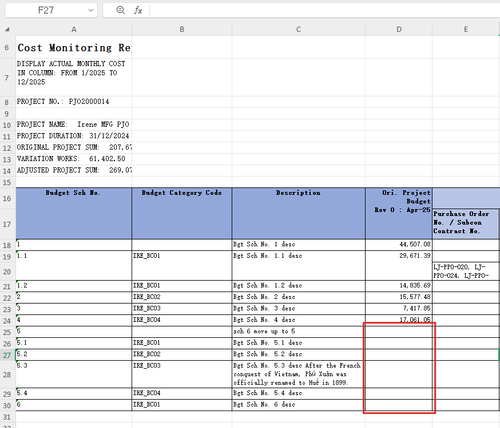
Task: Select row 16 header
Action: pyautogui.click(x=7, y=199)
